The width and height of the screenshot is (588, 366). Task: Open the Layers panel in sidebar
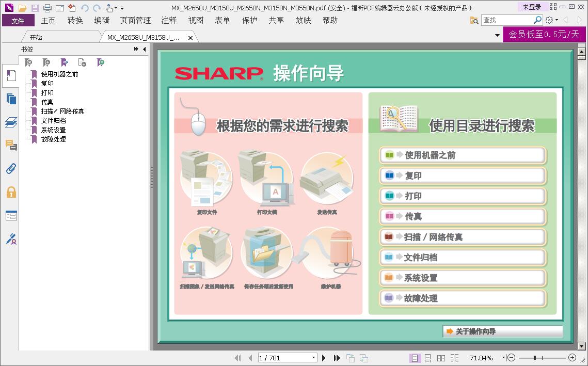[11, 122]
